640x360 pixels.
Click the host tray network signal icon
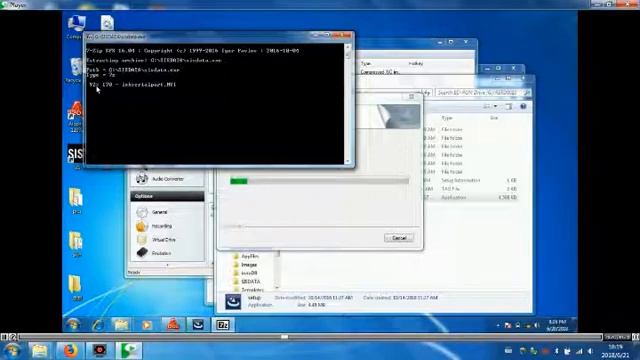click(579, 351)
